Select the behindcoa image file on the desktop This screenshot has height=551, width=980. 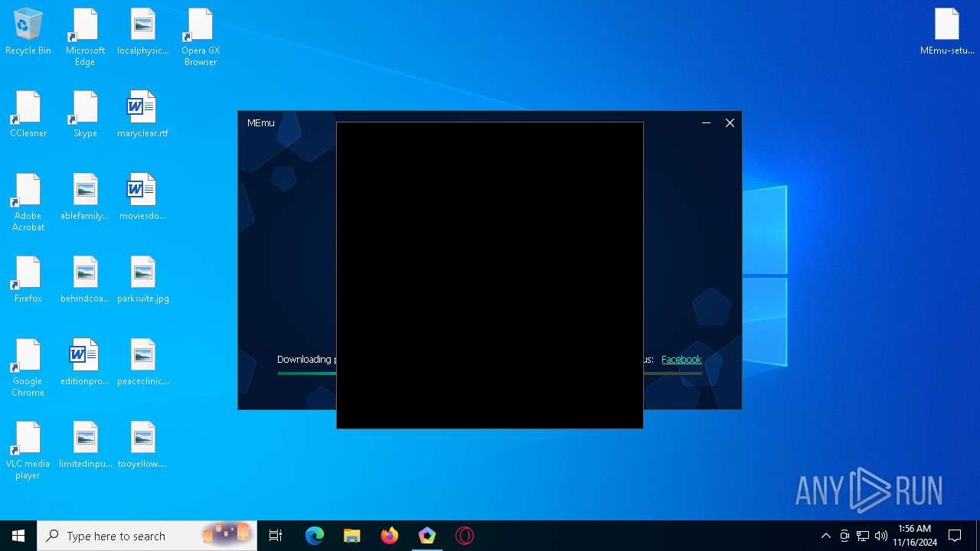coord(85,280)
